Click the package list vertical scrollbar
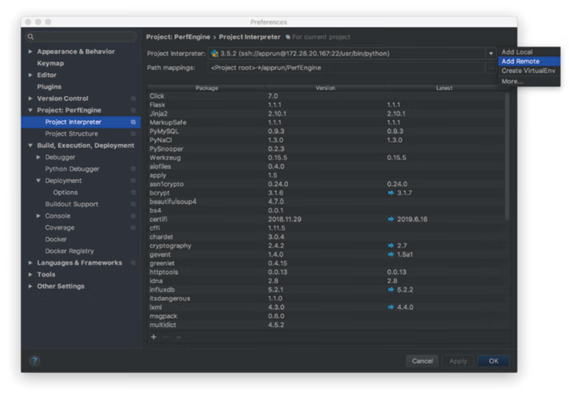This screenshot has width=569, height=396. (x=507, y=156)
